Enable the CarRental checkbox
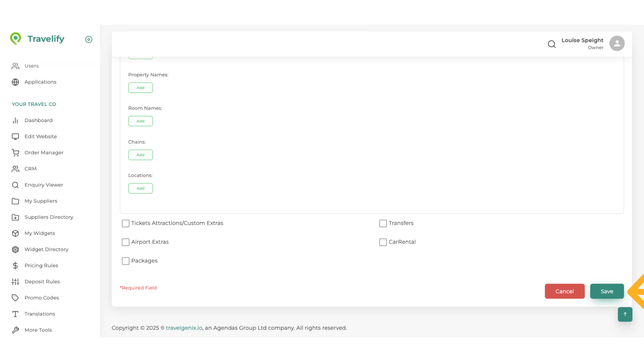Viewport: 644px width, 362px height. (x=383, y=242)
